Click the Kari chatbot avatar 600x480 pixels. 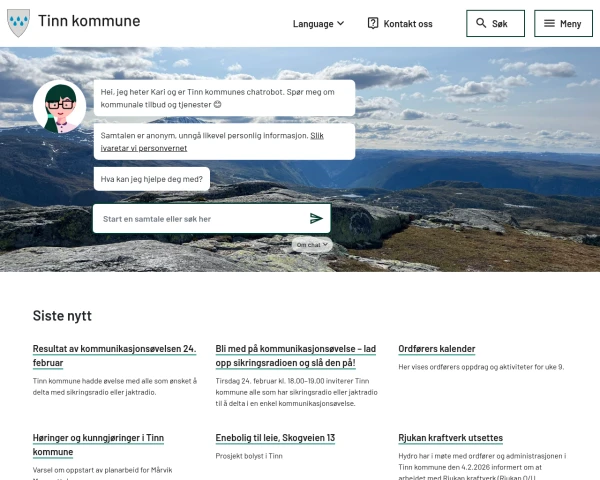click(59, 106)
